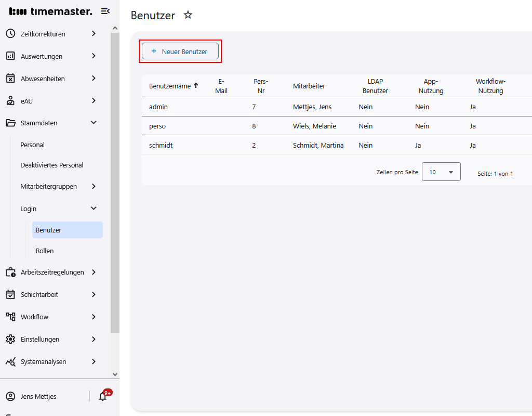
Task: Click the Einstellungen gear icon
Action: coord(10,339)
